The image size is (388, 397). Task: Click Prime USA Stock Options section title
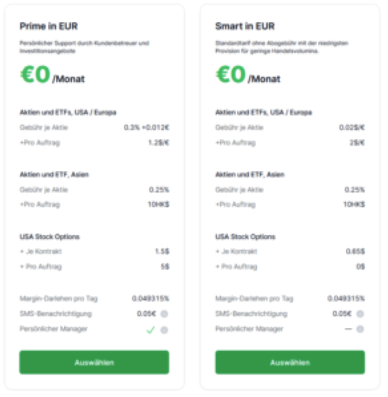pos(50,237)
